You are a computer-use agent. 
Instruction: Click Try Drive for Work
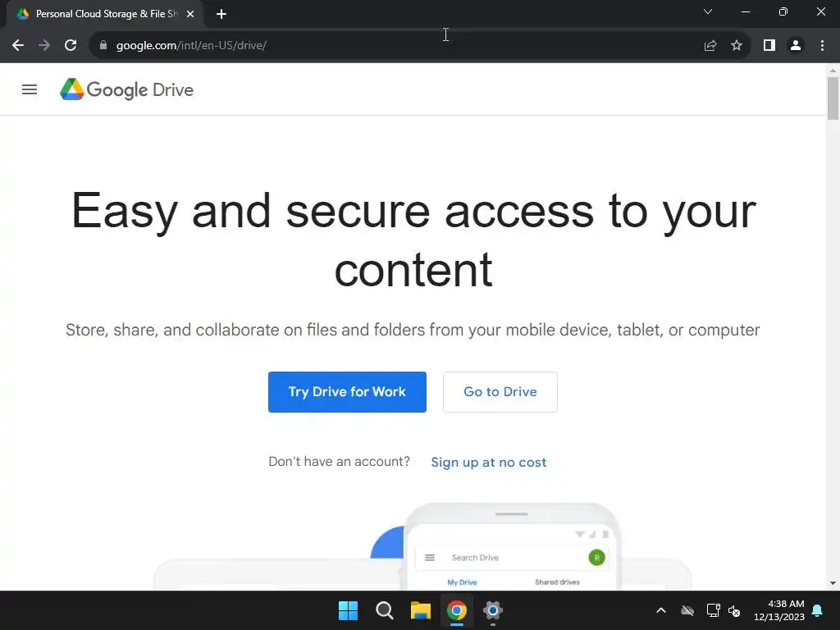(x=347, y=392)
